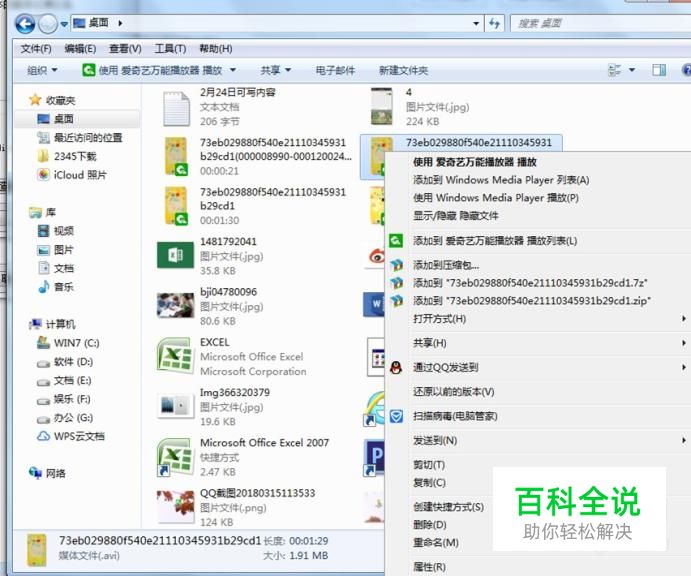Click the change view icon

pyautogui.click(x=614, y=70)
